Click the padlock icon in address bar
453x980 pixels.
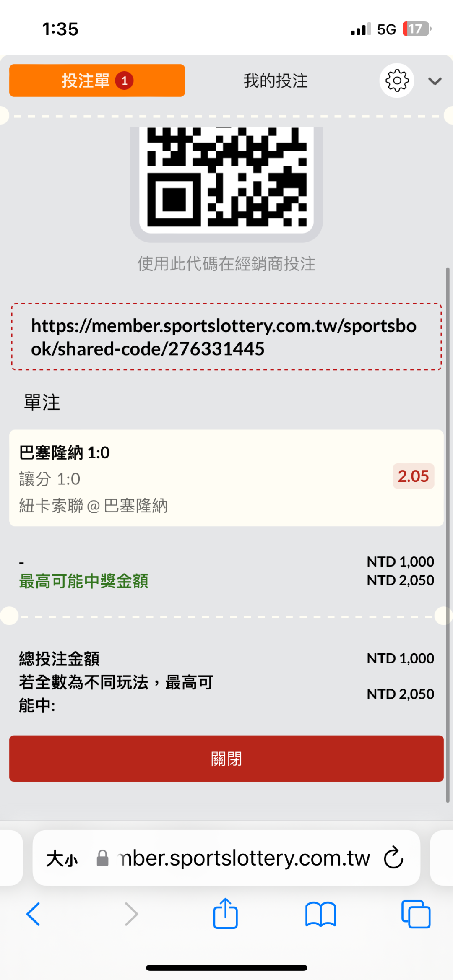pyautogui.click(x=102, y=858)
